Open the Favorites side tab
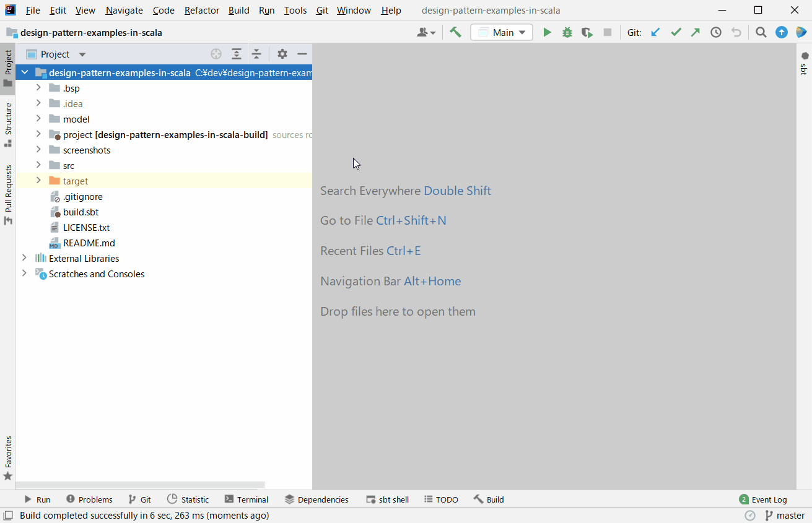This screenshot has height=523, width=812. coord(7,459)
